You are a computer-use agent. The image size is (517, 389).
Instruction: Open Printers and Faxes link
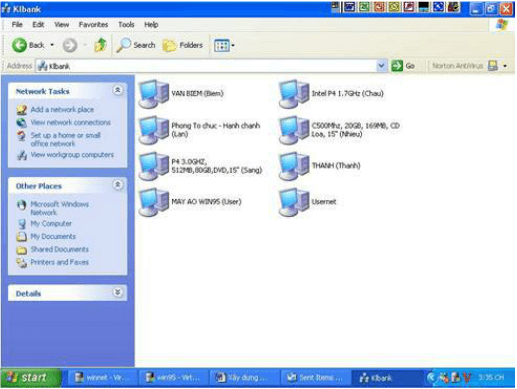coord(59,262)
